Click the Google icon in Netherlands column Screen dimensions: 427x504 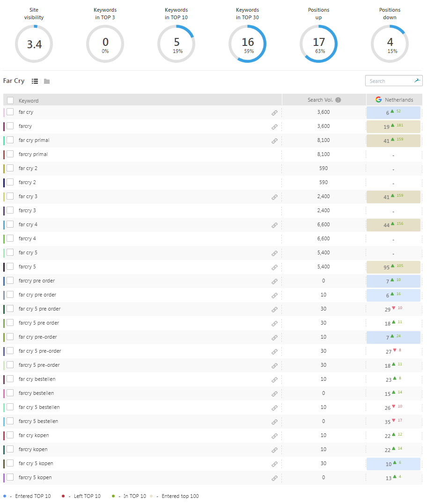[378, 100]
